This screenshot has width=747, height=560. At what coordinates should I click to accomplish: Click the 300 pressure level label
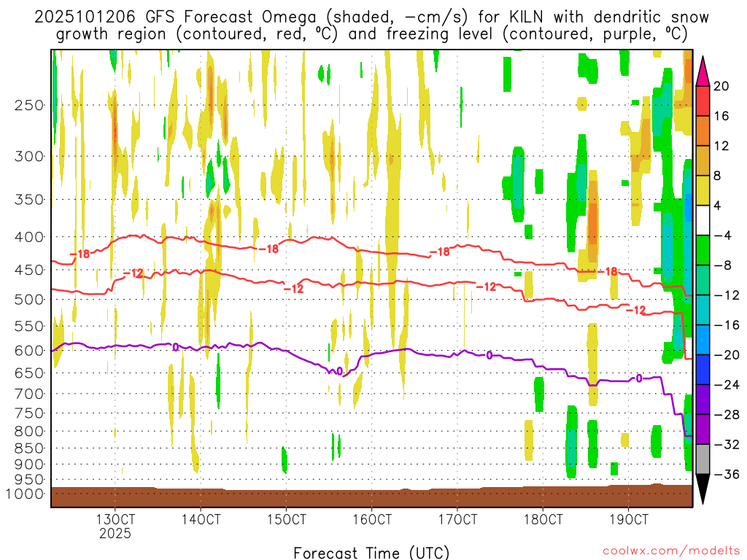click(29, 156)
